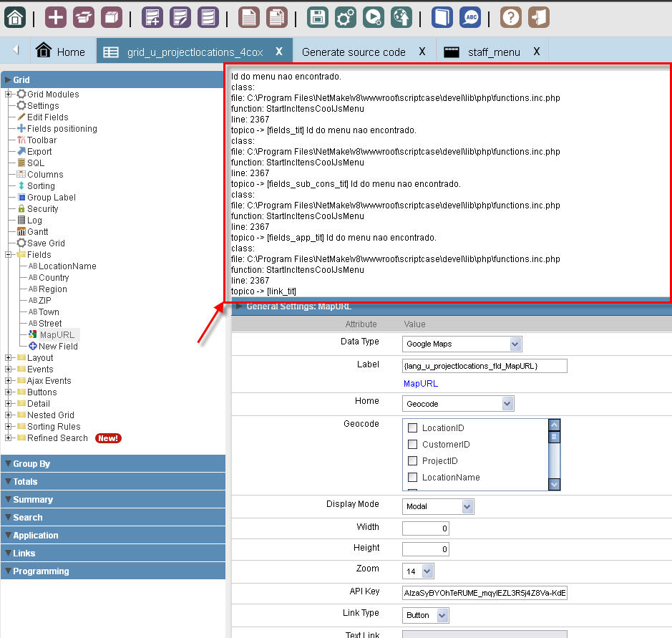Save the application with the floppy icon

coord(318,18)
